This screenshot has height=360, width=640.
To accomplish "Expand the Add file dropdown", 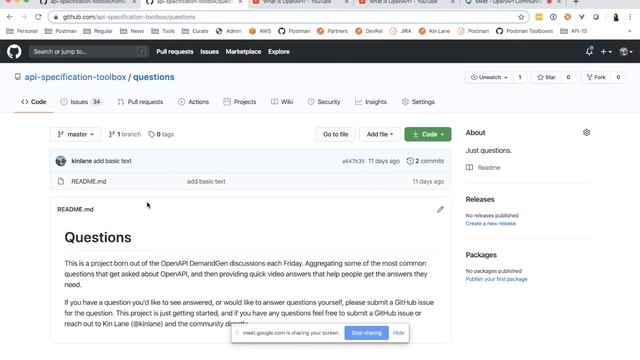I will [x=380, y=134].
